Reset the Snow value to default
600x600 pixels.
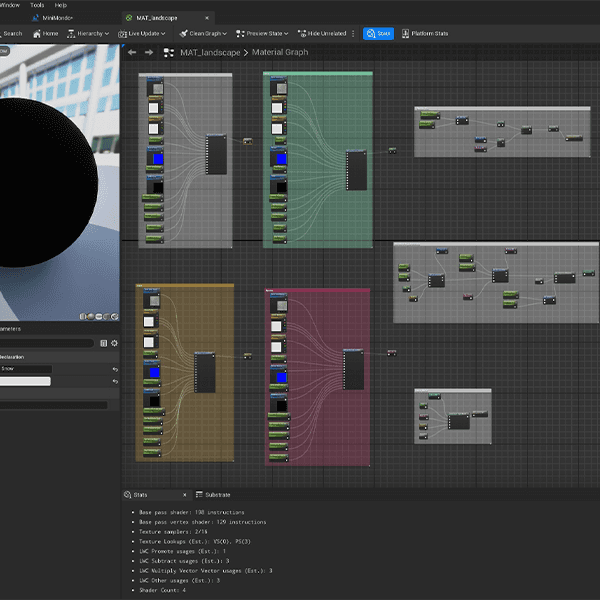[114, 368]
